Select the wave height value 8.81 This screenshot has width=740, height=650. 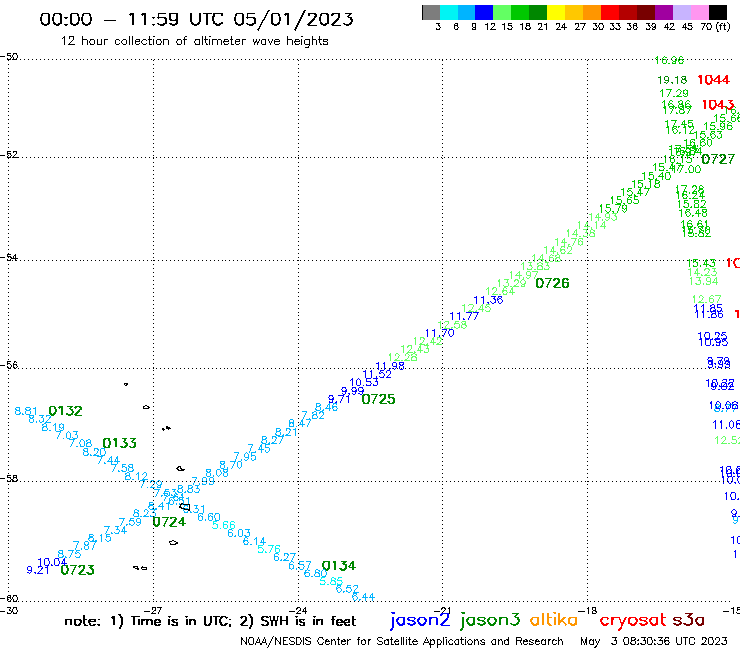pos(26,411)
